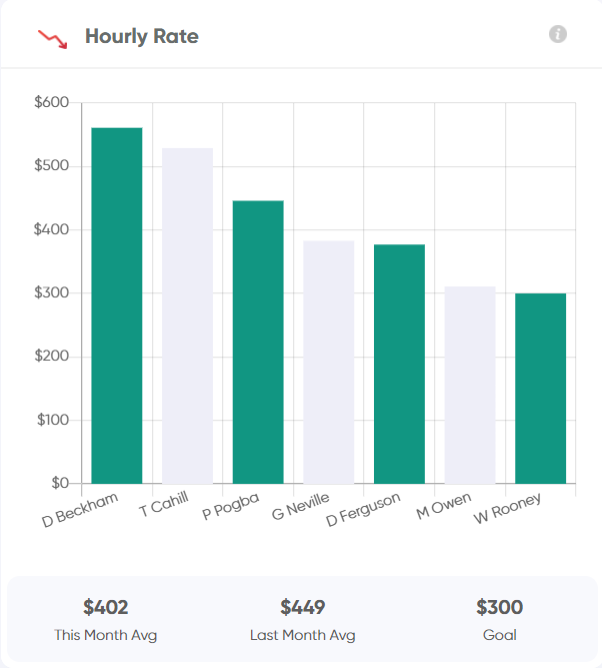The width and height of the screenshot is (602, 668).
Task: Select the W Rooney bar
Action: pyautogui.click(x=541, y=388)
